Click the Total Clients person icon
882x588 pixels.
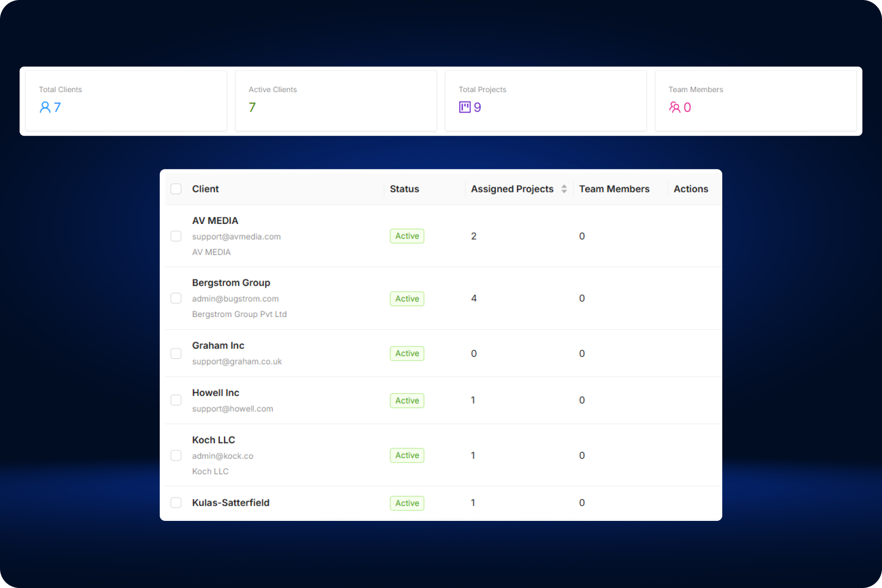coord(45,107)
